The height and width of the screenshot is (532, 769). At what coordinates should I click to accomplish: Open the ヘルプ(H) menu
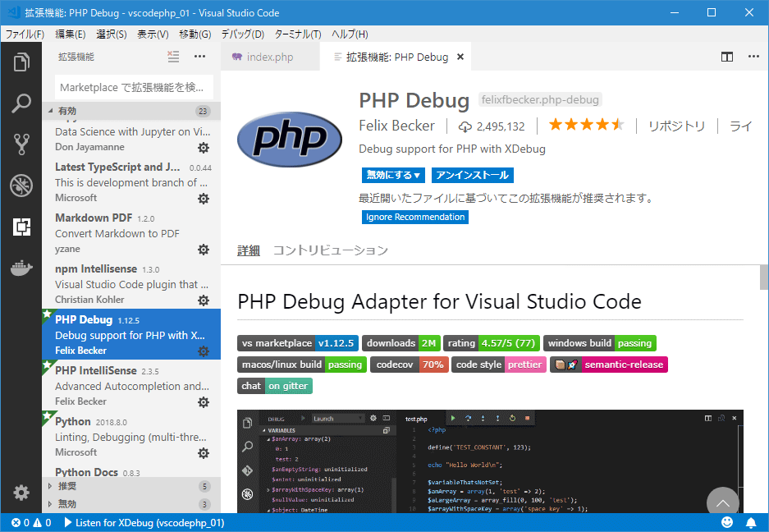point(350,34)
